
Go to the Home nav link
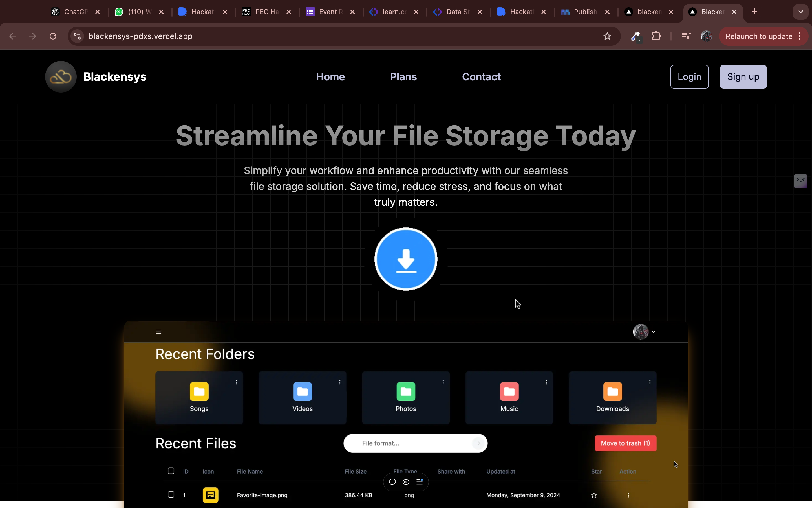coord(330,77)
